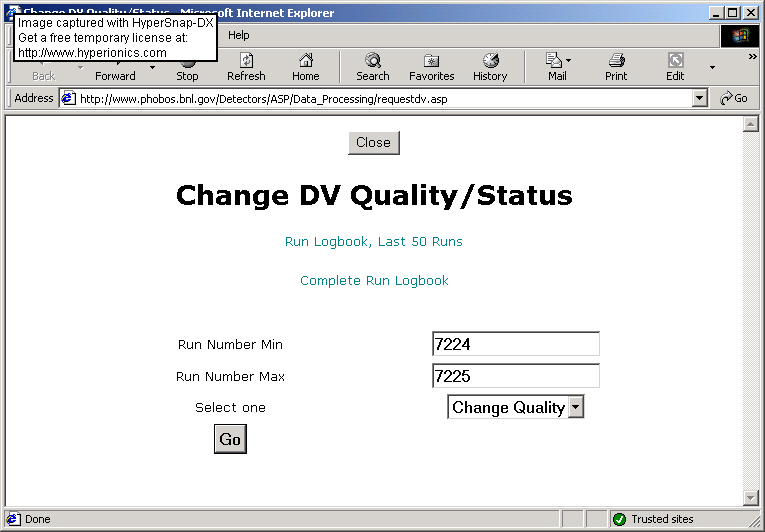
Task: Open Run Logbook, Last 50 Runs link
Action: [x=374, y=242]
